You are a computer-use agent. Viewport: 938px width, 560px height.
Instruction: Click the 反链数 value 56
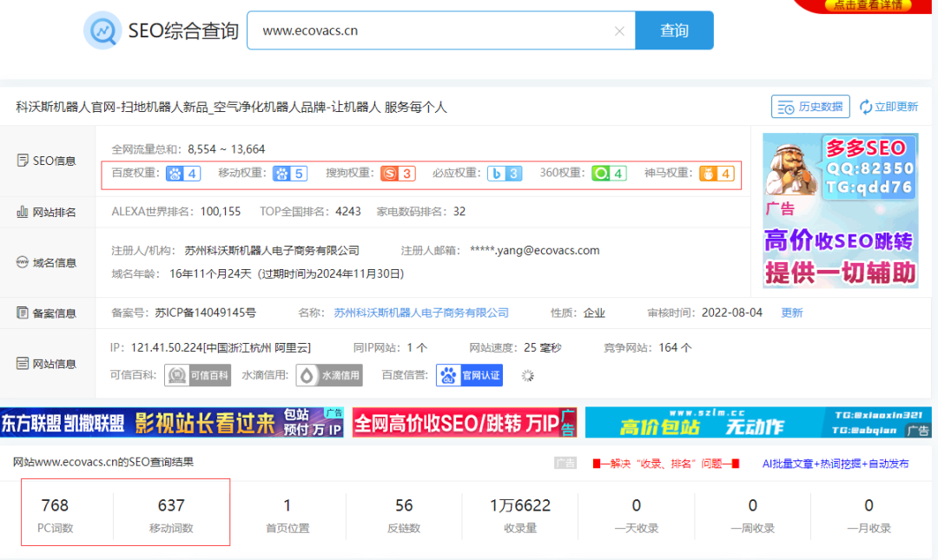[x=404, y=505]
